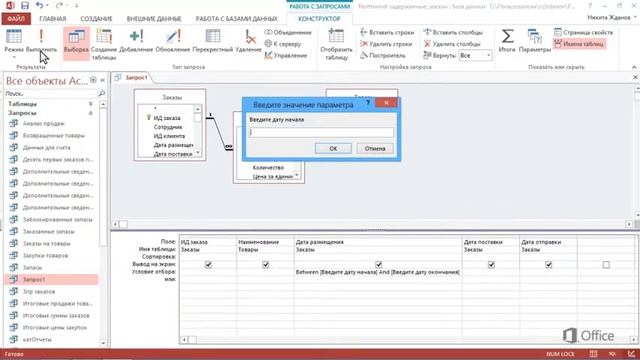Switch to ВНЕШНИЕ ДАННЫЕ tab

click(154, 19)
